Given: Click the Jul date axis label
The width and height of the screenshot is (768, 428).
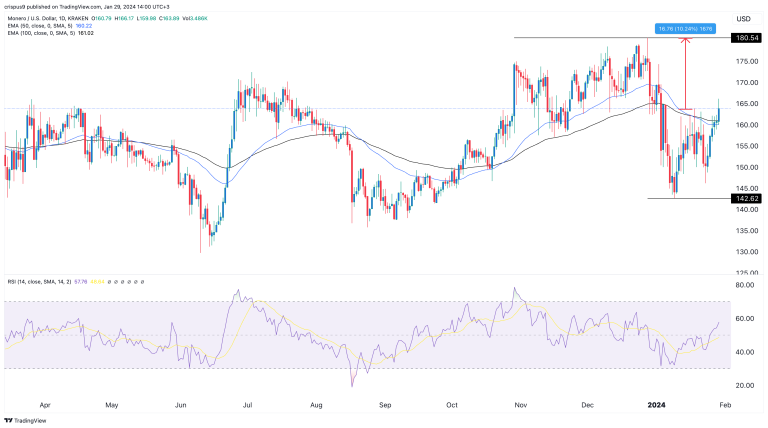Looking at the screenshot, I should pyautogui.click(x=247, y=405).
